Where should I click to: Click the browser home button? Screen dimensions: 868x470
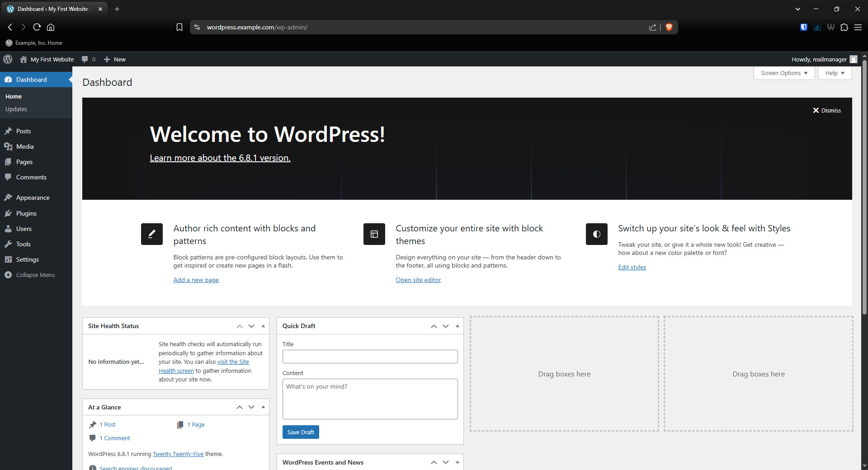click(51, 27)
